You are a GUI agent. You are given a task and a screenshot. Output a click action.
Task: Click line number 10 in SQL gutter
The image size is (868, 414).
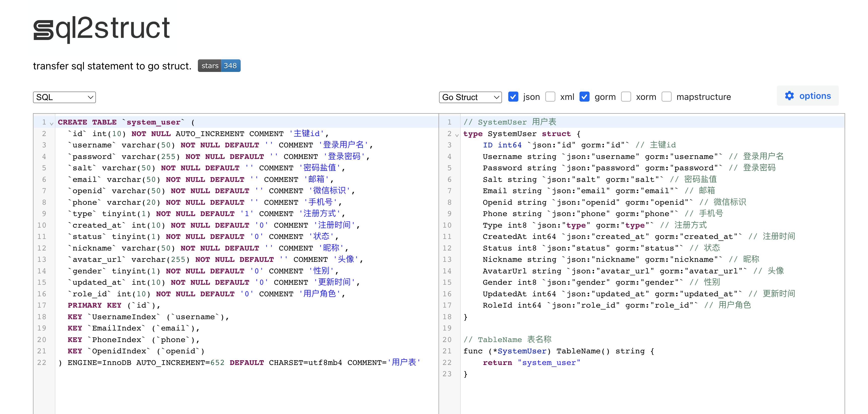pos(42,225)
